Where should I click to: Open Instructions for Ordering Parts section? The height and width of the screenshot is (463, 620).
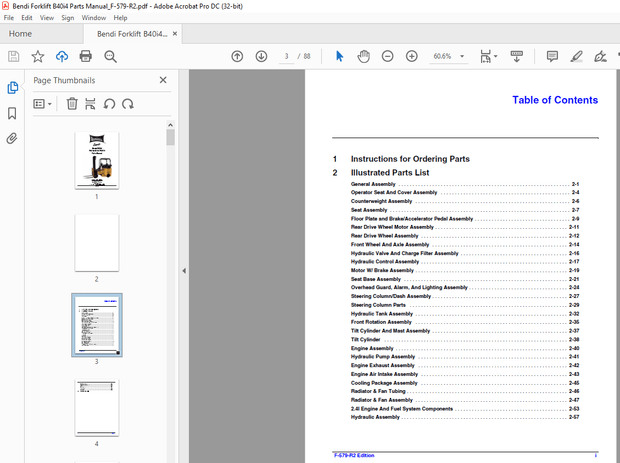click(410, 159)
